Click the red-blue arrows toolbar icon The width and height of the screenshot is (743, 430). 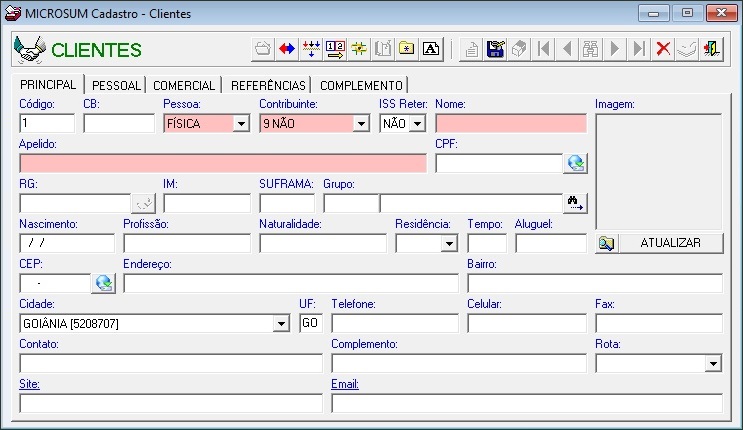(287, 49)
